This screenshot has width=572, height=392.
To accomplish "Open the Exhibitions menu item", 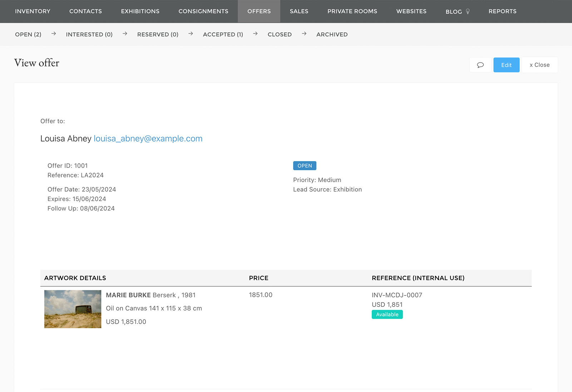I will click(x=140, y=11).
